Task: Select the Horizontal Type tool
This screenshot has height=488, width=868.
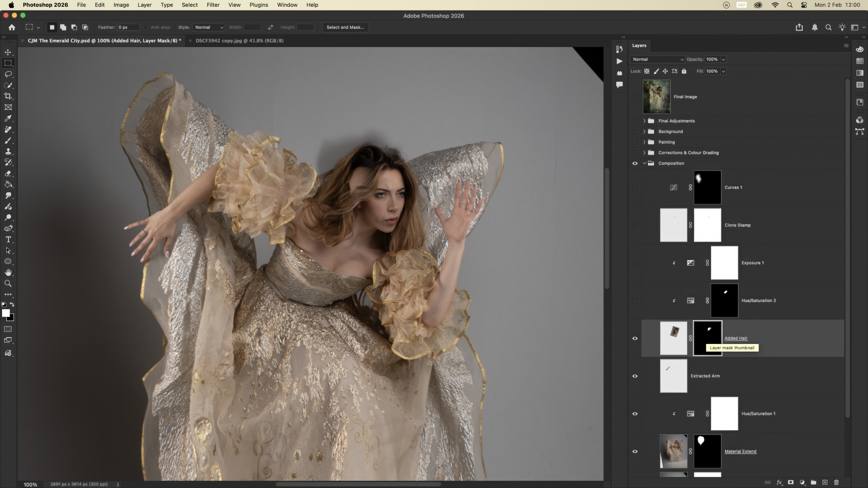Action: click(8, 239)
